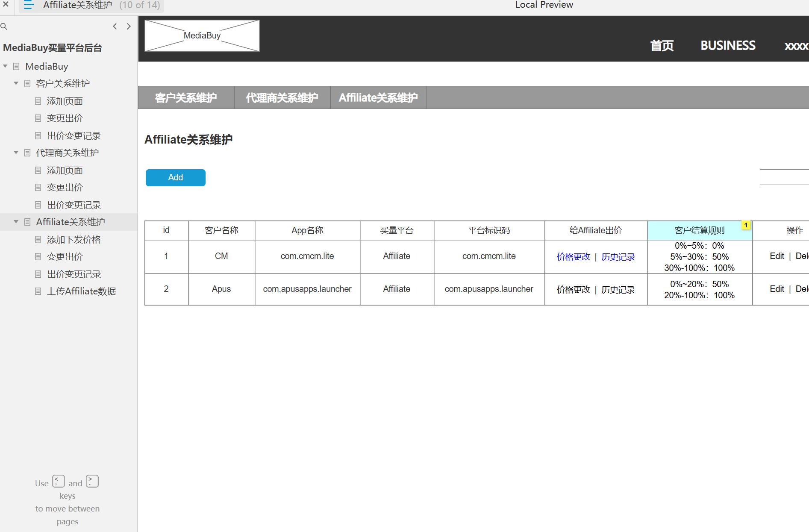Screen dimensions: 809x532
Task: Switch to the Affiliate关系维护 tab
Action: point(378,98)
